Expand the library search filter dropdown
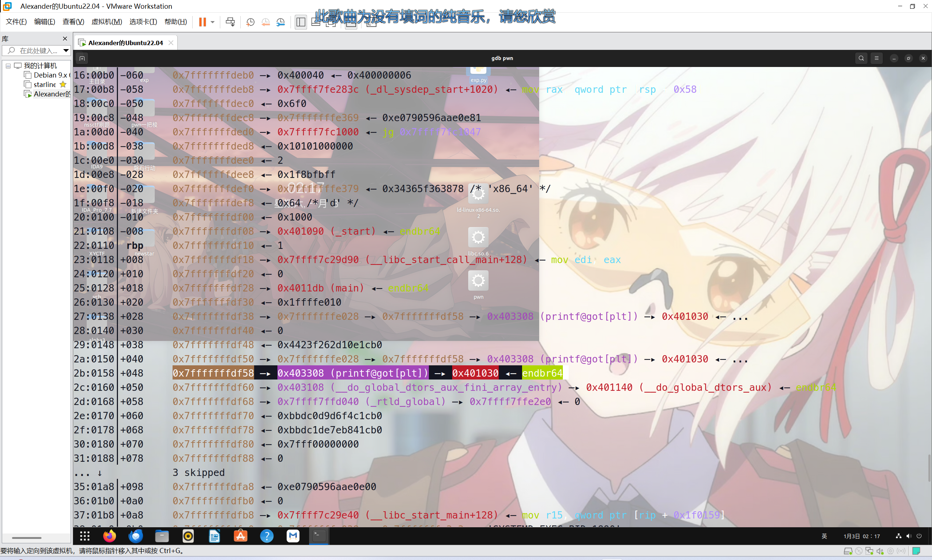The image size is (932, 560). (x=66, y=50)
